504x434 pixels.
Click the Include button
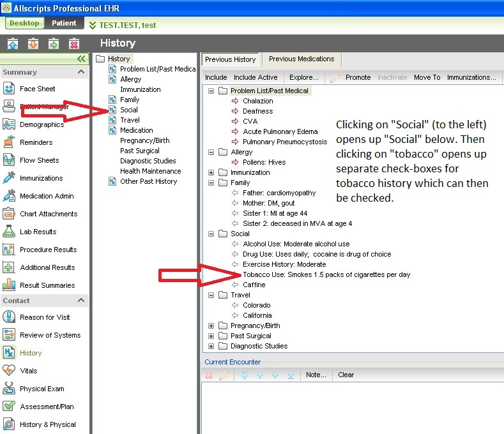click(216, 77)
